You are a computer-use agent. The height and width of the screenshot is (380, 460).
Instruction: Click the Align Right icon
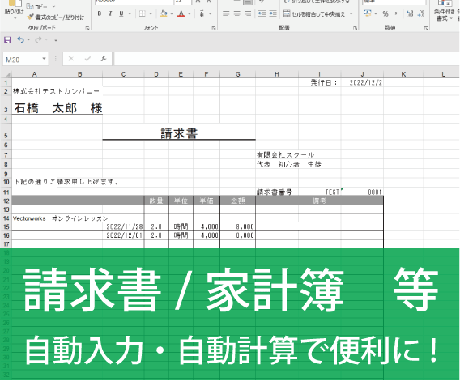pyautogui.click(x=248, y=14)
